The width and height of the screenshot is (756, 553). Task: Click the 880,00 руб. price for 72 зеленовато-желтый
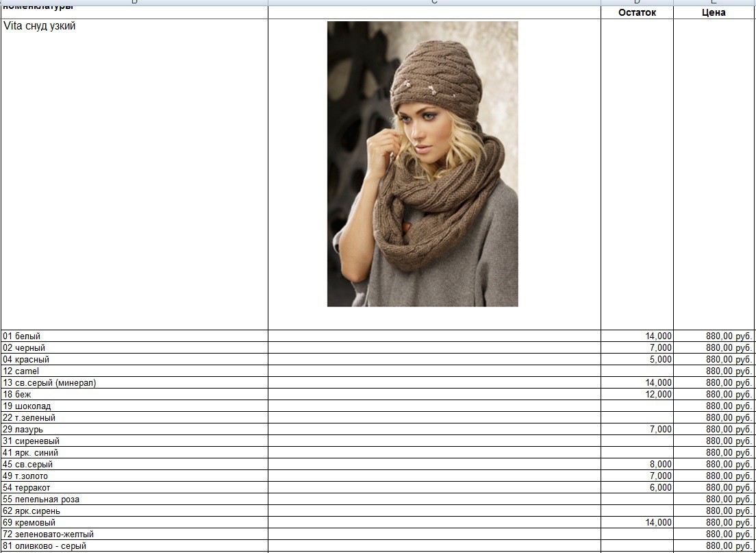point(714,534)
